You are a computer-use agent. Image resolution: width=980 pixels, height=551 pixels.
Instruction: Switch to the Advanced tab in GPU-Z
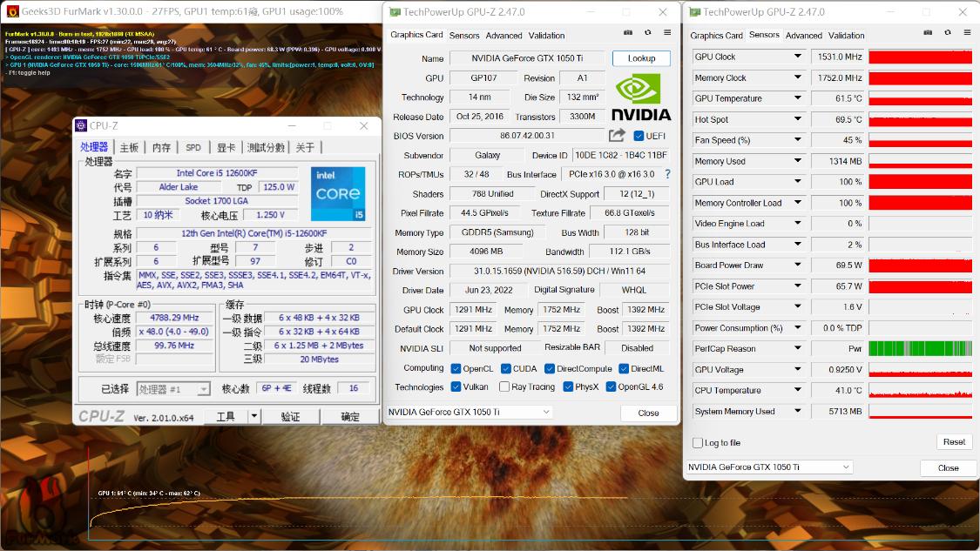tap(504, 36)
